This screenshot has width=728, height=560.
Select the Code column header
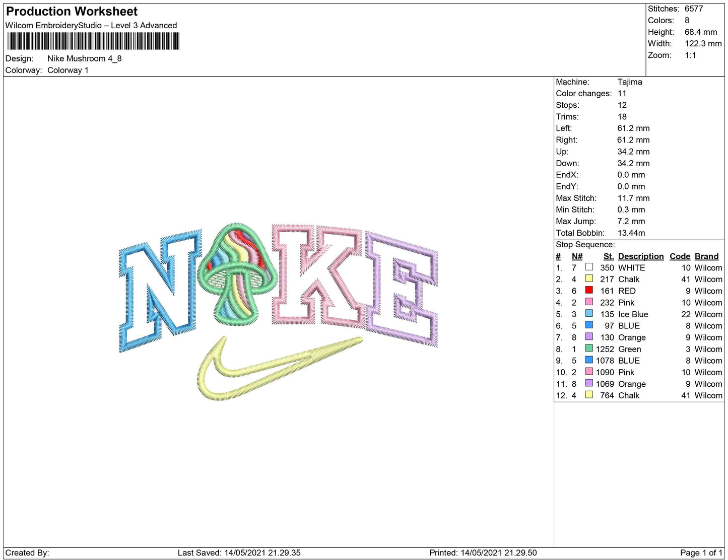(680, 256)
